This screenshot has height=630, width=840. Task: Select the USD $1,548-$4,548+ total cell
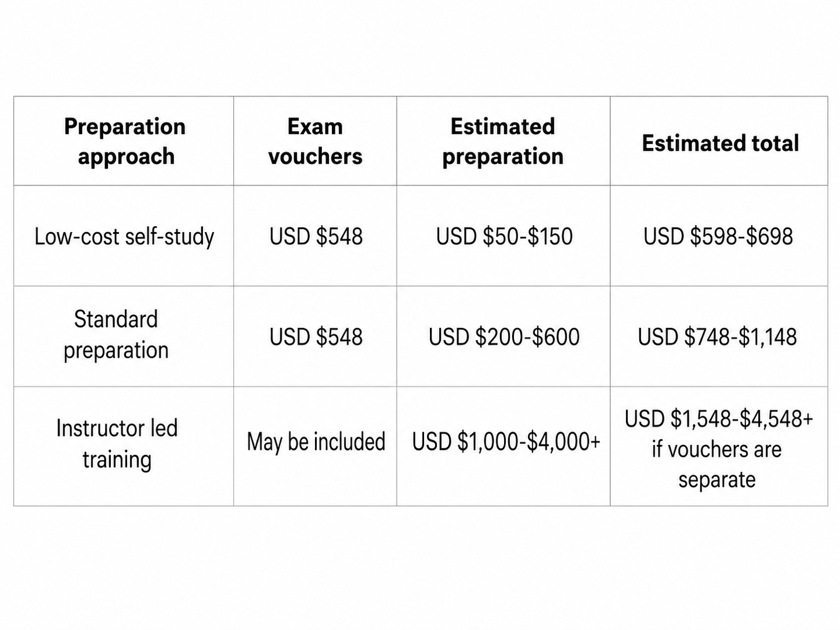pyautogui.click(x=719, y=446)
